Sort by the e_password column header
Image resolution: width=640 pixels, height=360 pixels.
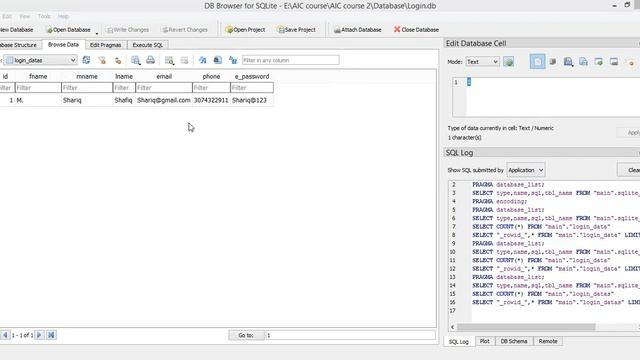(252, 76)
